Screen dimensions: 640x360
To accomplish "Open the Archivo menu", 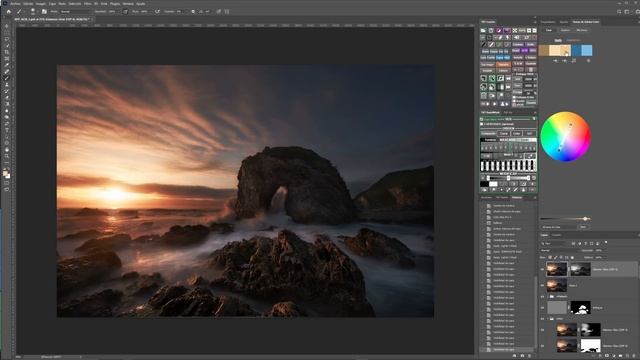I will pyautogui.click(x=16, y=4).
